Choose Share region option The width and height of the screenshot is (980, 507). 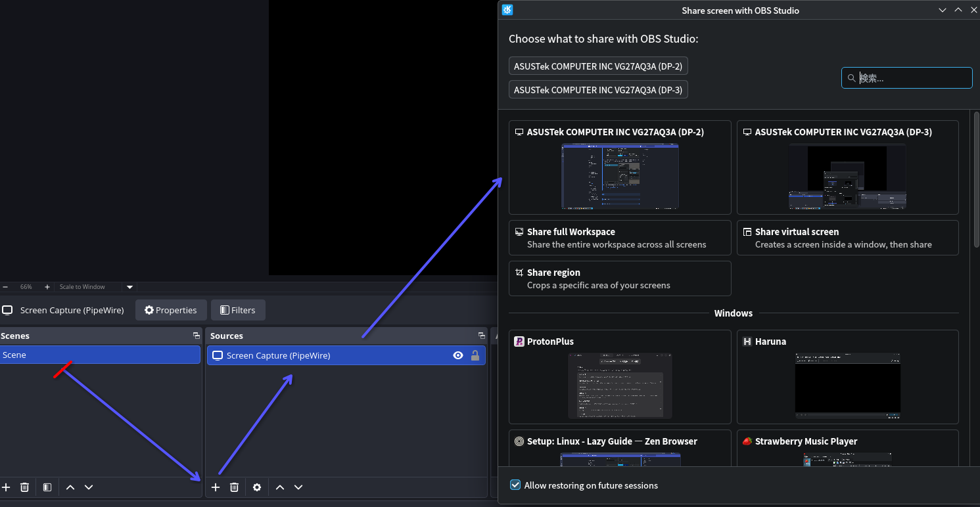[620, 278]
